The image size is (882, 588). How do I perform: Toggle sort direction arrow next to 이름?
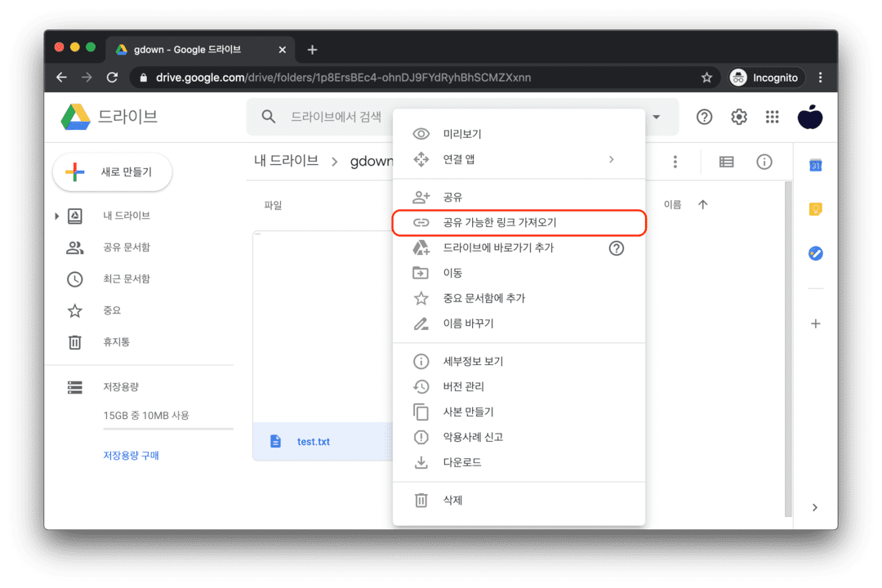[702, 204]
